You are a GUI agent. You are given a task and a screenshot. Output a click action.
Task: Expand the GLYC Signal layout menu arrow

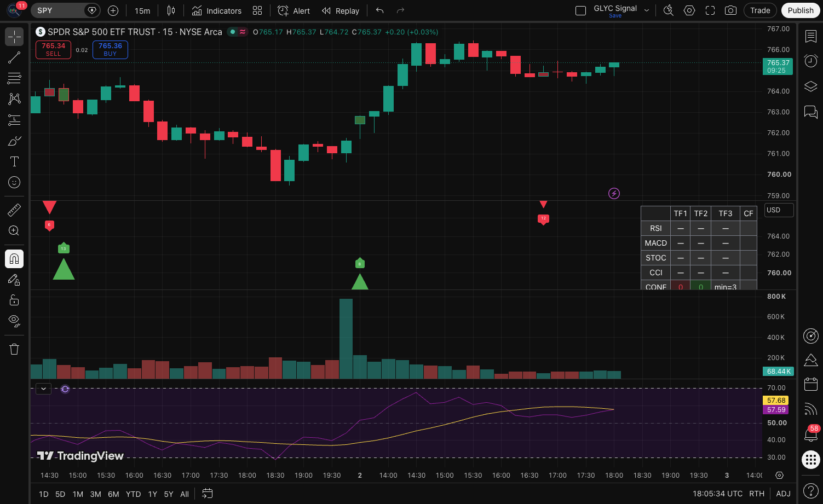click(647, 10)
